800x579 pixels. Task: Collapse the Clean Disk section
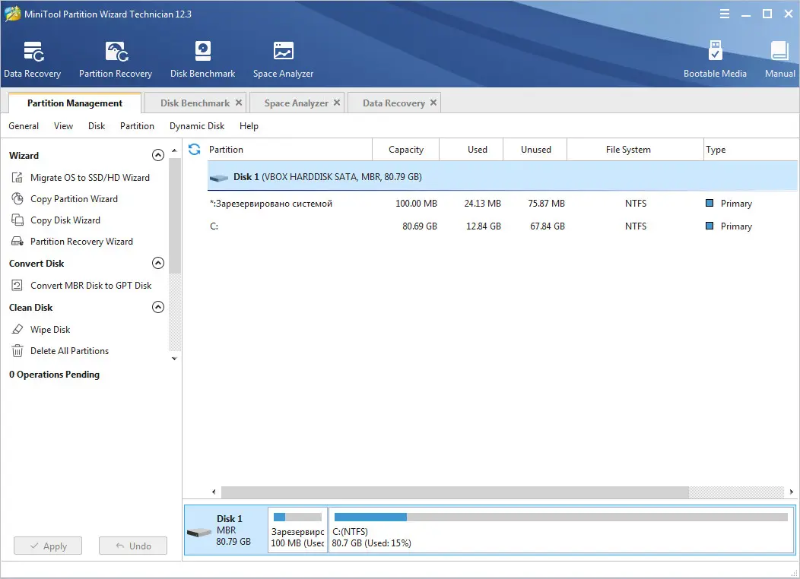click(158, 307)
